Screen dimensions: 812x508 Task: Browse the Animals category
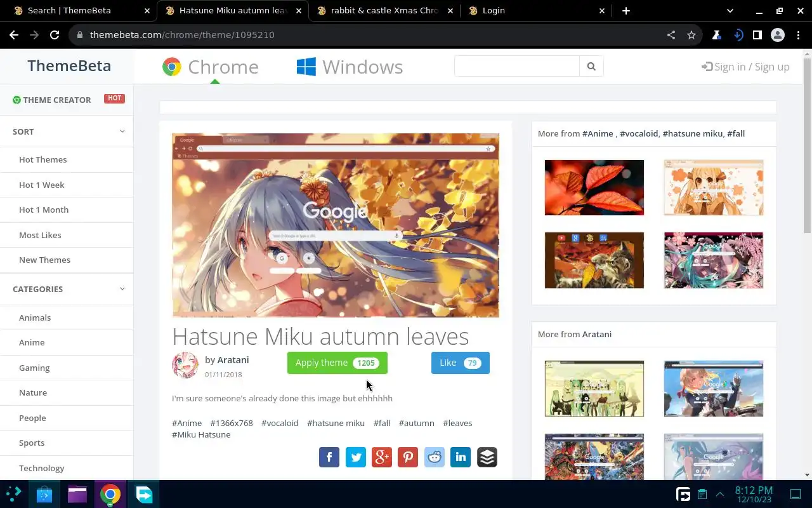click(x=35, y=317)
